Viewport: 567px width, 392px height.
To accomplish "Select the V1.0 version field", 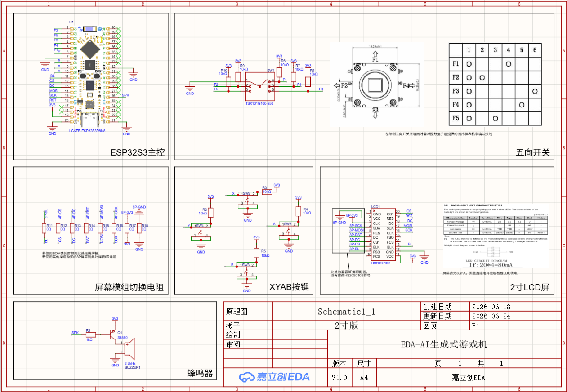I will tap(339, 378).
